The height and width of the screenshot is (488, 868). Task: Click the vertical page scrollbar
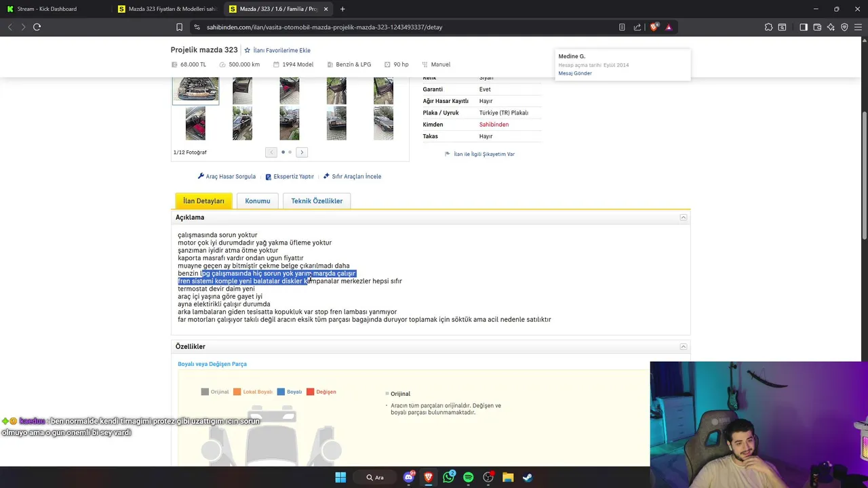[864, 176]
